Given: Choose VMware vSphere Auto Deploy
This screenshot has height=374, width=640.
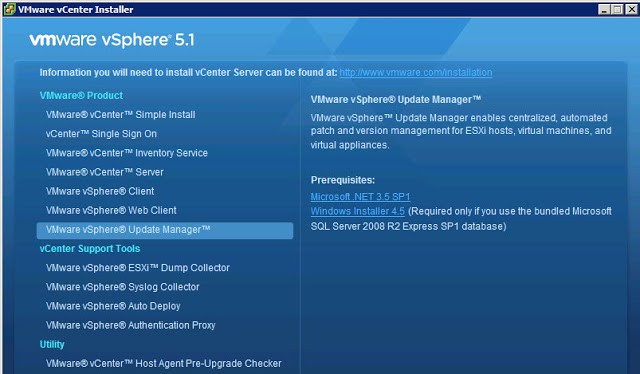Looking at the screenshot, I should pos(113,306).
